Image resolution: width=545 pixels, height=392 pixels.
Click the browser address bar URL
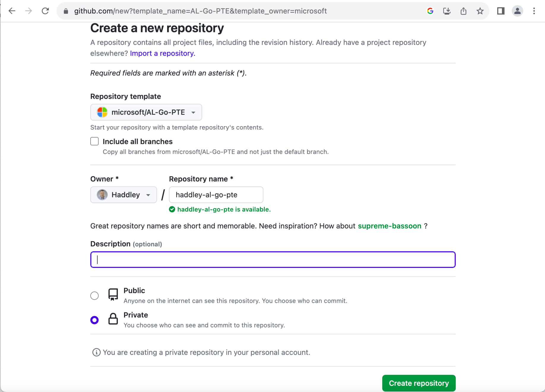[x=200, y=11]
